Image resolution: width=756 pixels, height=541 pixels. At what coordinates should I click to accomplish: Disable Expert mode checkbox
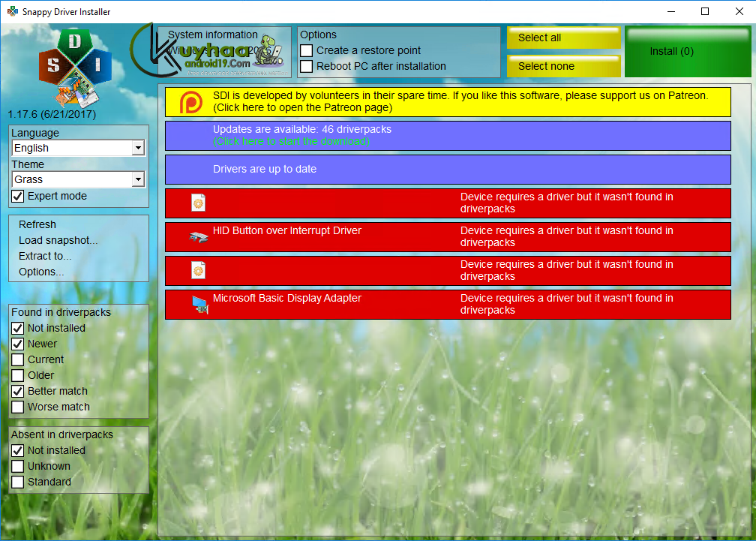pyautogui.click(x=18, y=197)
